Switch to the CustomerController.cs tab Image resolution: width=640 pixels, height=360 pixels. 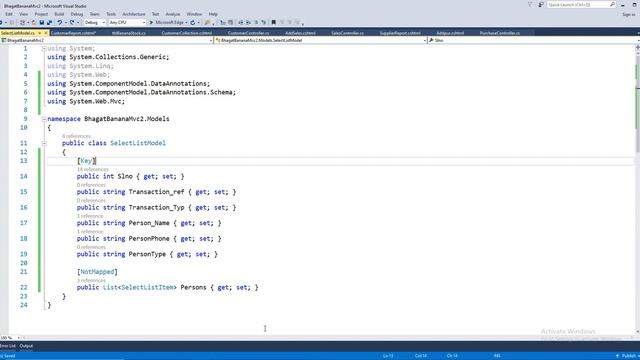(x=248, y=33)
